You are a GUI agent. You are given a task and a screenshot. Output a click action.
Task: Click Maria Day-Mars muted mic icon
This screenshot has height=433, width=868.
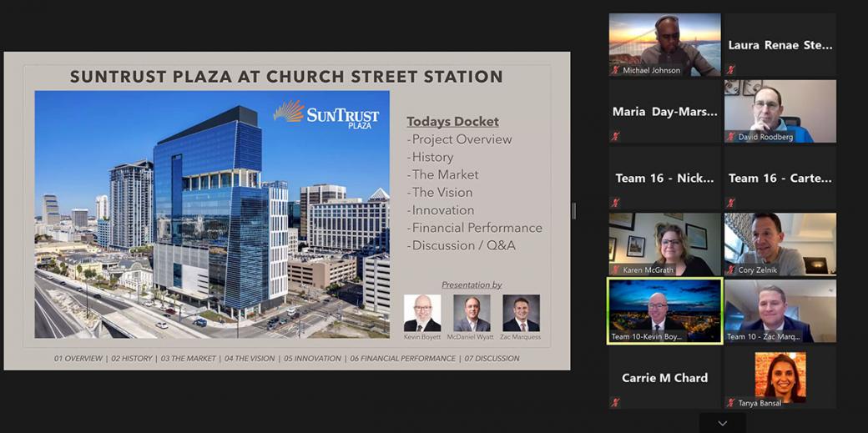click(x=615, y=136)
